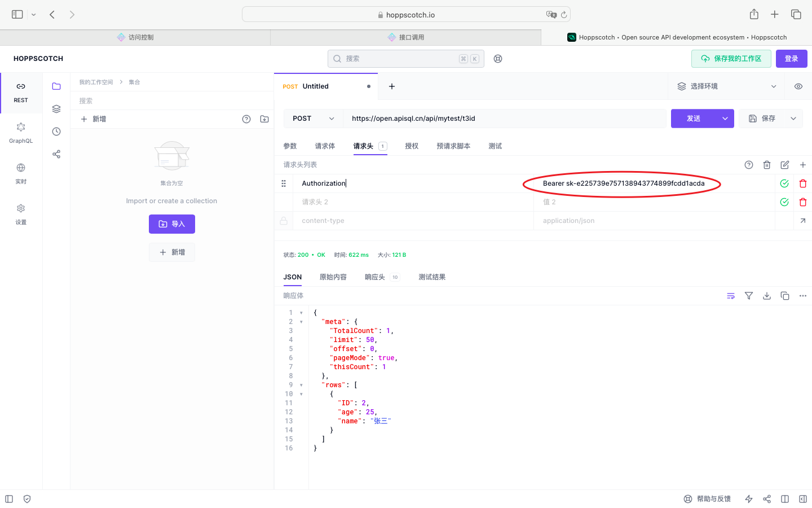This screenshot has height=508, width=812.
Task: Toggle the second header row checkmark
Action: coord(784,202)
